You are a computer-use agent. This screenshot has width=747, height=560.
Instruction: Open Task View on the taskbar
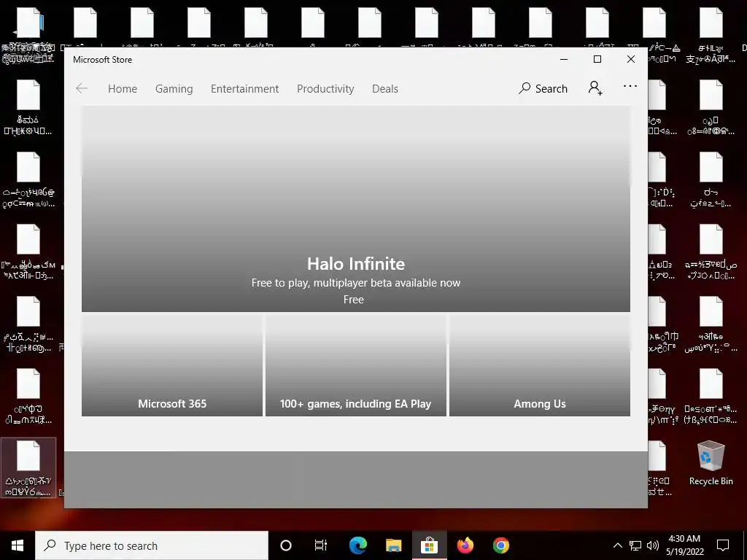321,545
